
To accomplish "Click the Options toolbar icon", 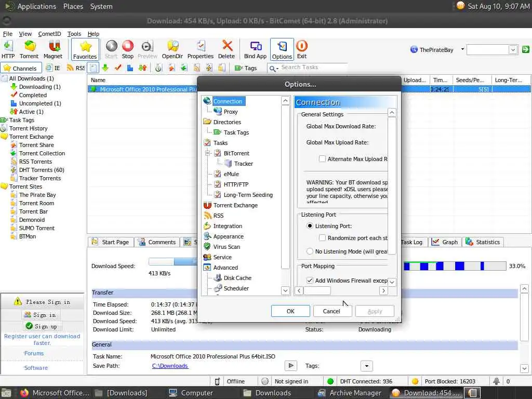I will 282,49.
